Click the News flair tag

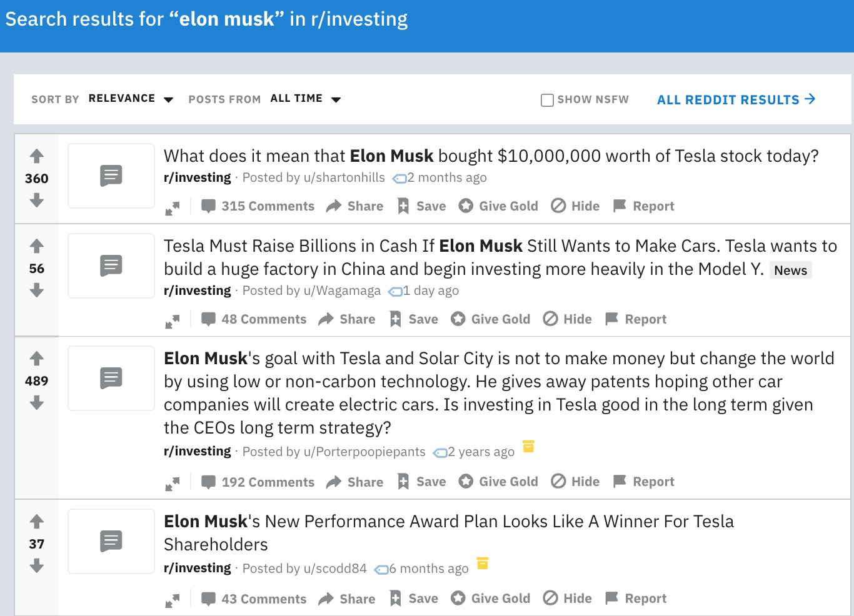click(x=790, y=270)
